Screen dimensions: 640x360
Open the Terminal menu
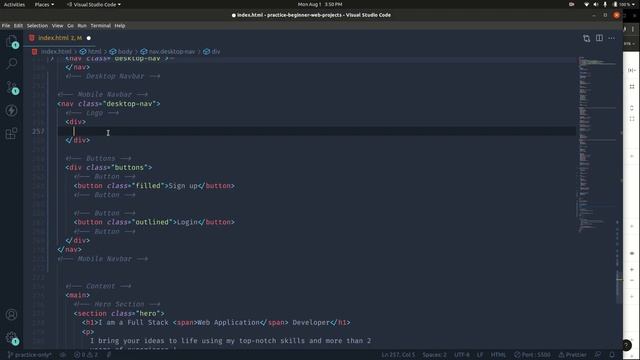(x=101, y=26)
